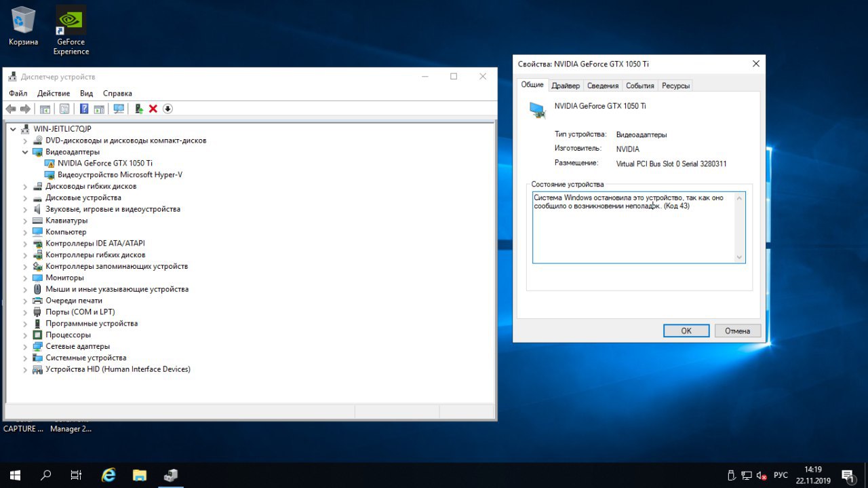This screenshot has height=488, width=868.
Task: Expand the Дисковые устройства node
Action: pos(25,198)
